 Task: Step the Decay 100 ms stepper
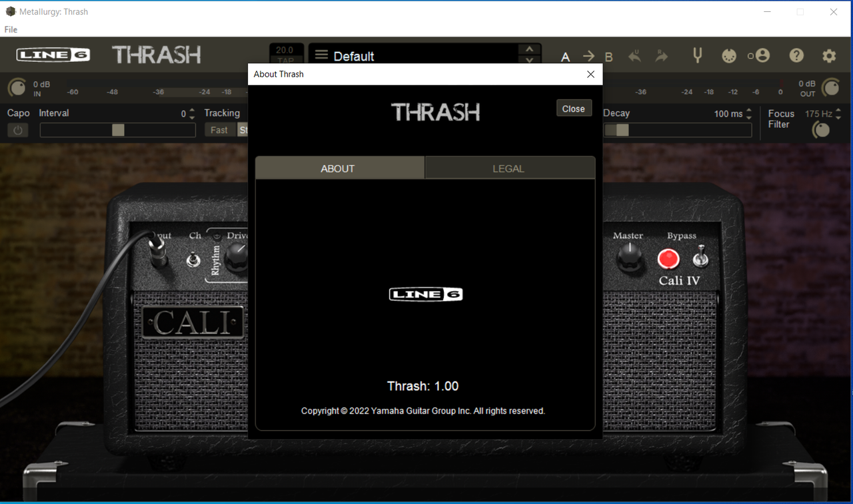(x=749, y=114)
